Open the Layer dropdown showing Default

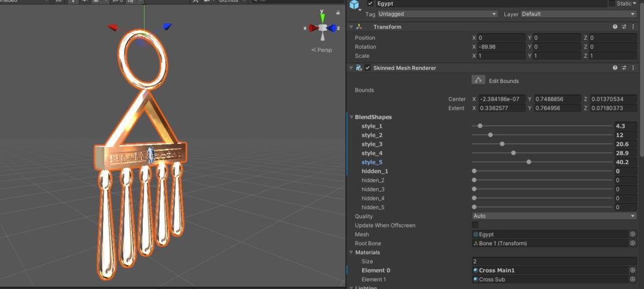pos(579,14)
